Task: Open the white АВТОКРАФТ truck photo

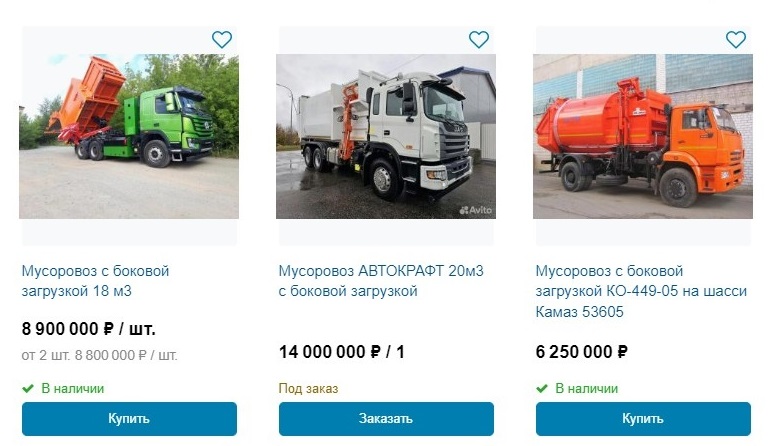Action: 385,136
